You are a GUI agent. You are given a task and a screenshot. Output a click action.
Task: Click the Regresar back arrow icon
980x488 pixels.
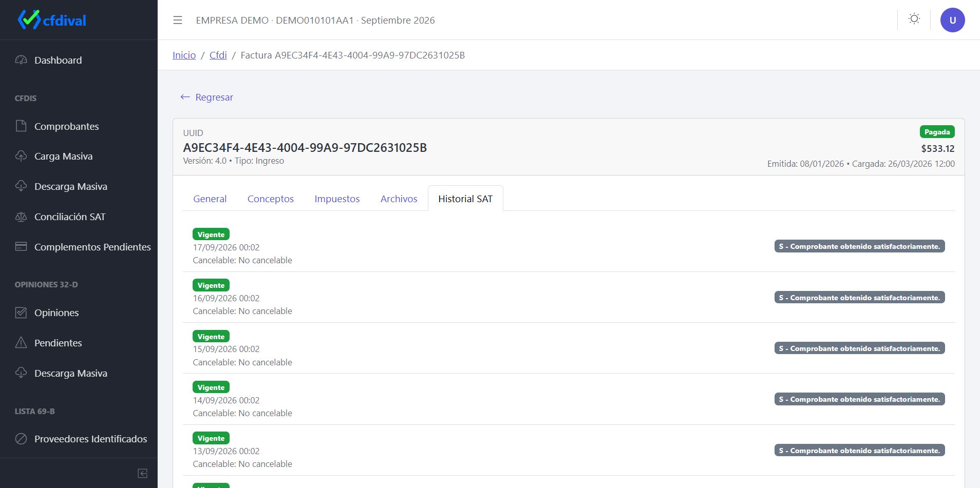(185, 97)
